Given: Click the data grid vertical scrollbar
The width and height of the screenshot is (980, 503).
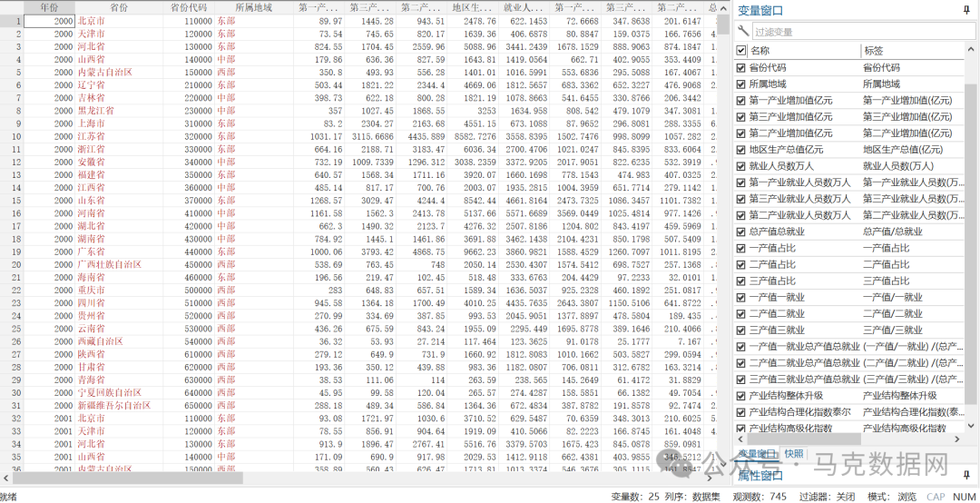Looking at the screenshot, I should click(x=723, y=238).
